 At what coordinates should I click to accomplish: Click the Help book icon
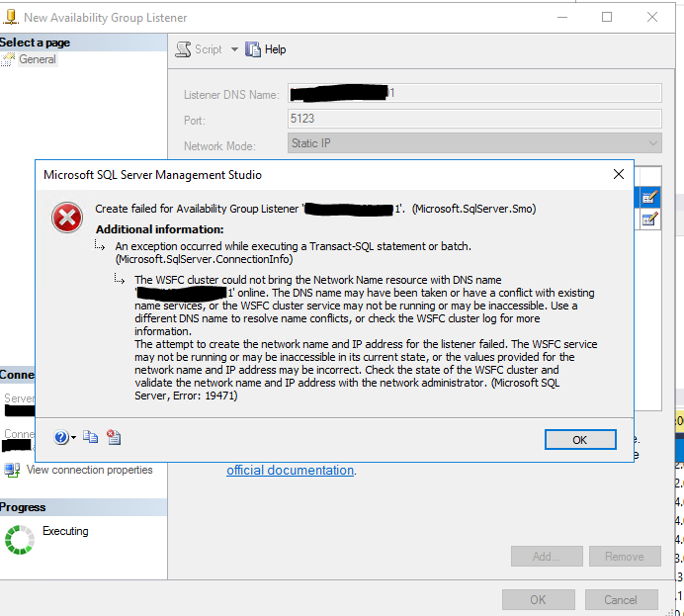click(x=253, y=49)
